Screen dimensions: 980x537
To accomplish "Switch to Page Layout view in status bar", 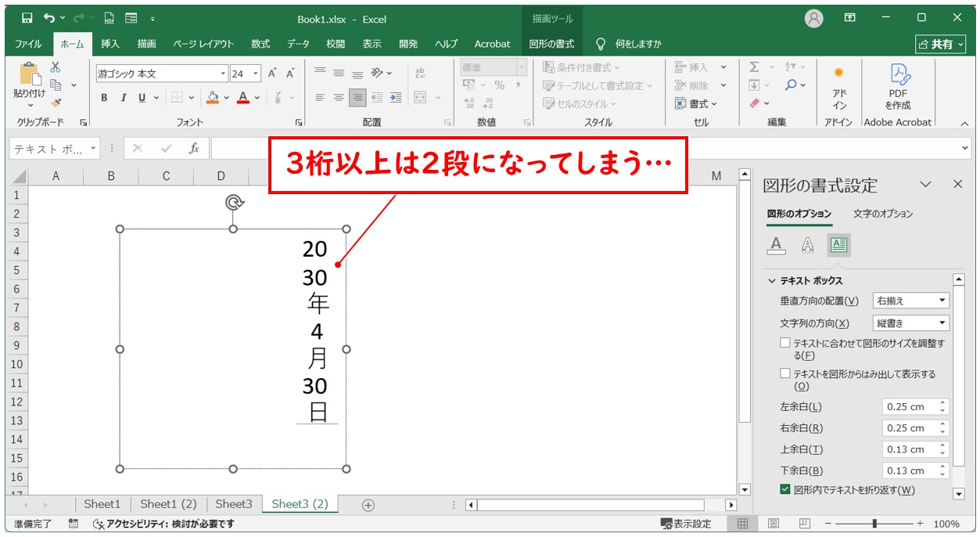I will [x=773, y=524].
